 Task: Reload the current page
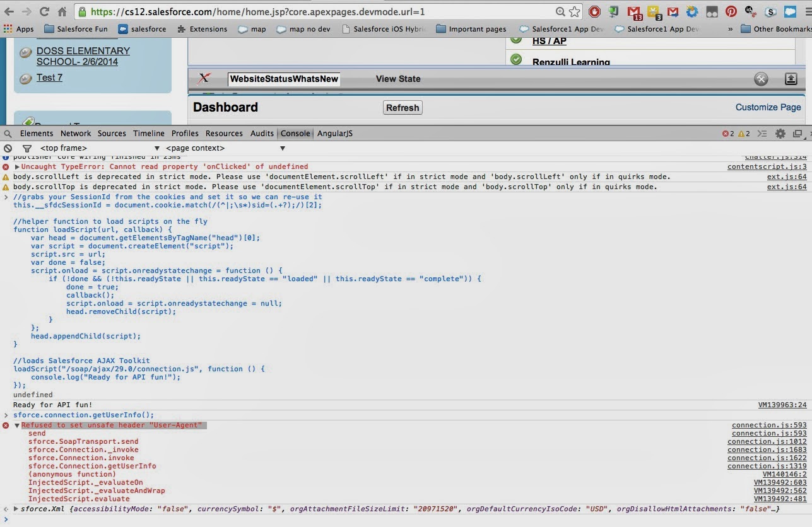44,11
